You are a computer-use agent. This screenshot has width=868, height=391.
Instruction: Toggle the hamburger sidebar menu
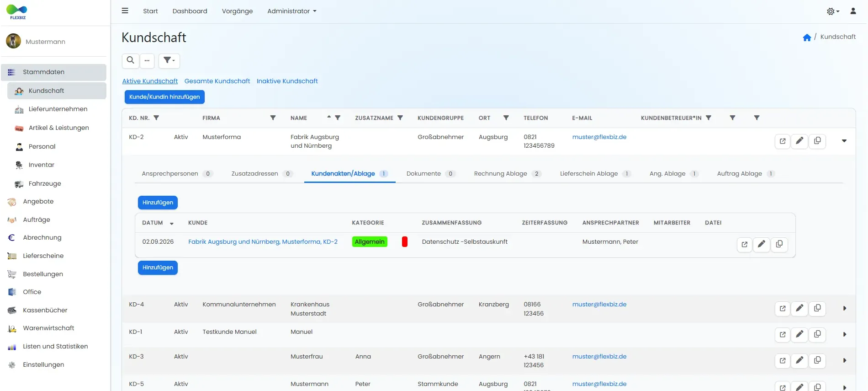point(125,11)
